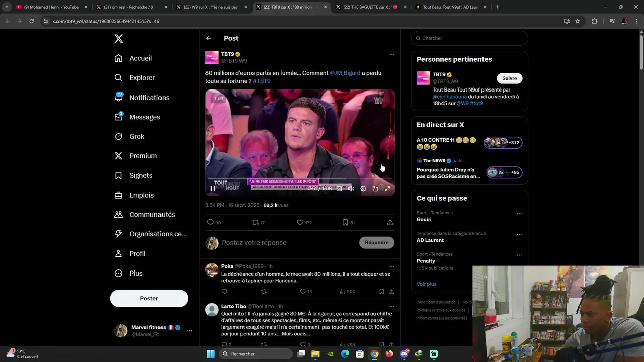Open Discord from the taskbar
Viewport: 644px width, 362px height.
[404, 354]
